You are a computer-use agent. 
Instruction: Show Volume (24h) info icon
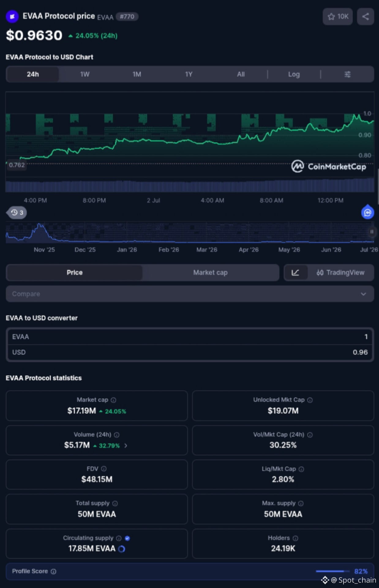[117, 435]
